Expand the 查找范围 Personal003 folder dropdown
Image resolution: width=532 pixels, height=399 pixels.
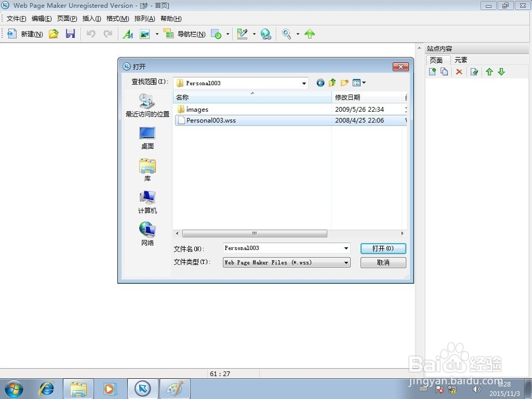[x=304, y=83]
